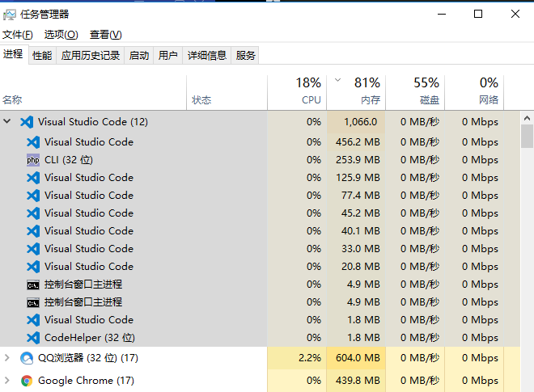Click the scrollbar up arrow

pyautogui.click(x=528, y=118)
